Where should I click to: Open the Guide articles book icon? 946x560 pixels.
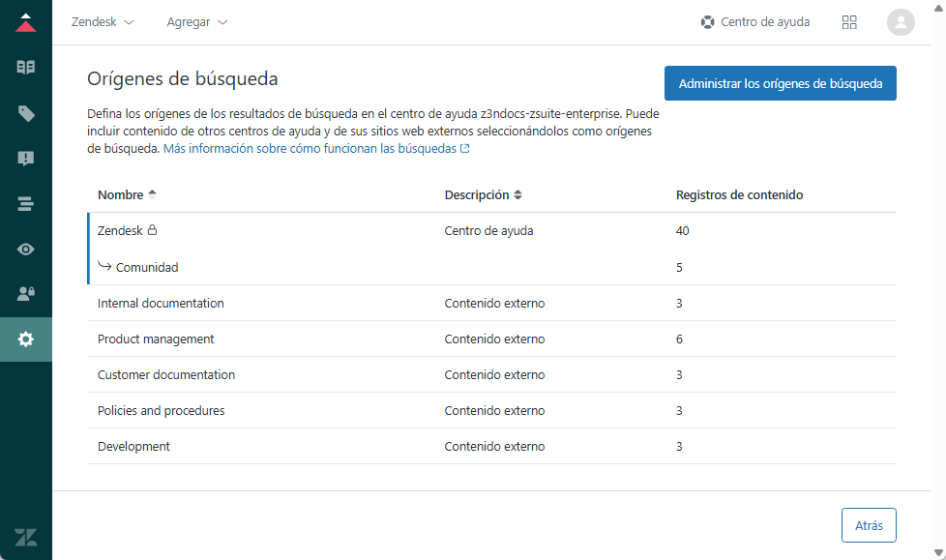[x=26, y=68]
